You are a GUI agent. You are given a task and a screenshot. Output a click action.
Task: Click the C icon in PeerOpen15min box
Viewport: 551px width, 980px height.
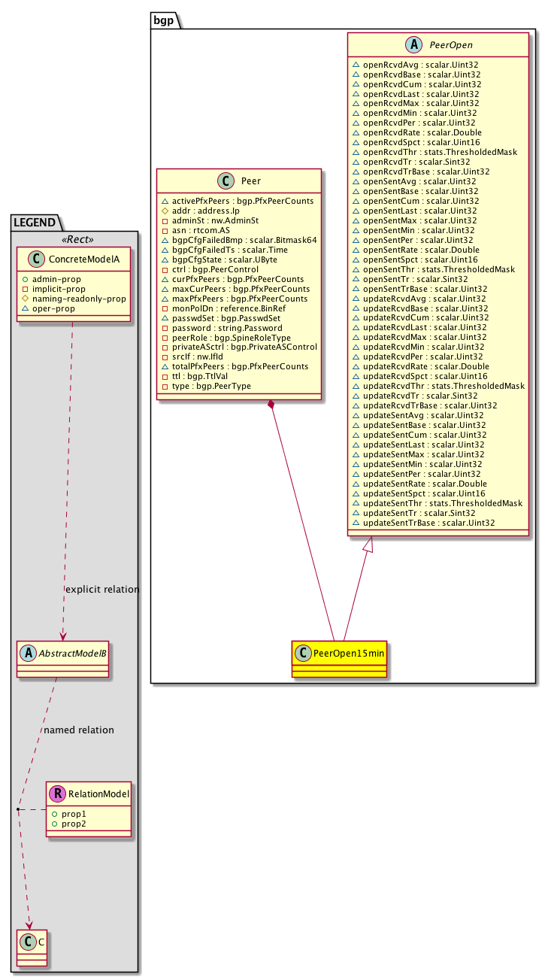[303, 652]
